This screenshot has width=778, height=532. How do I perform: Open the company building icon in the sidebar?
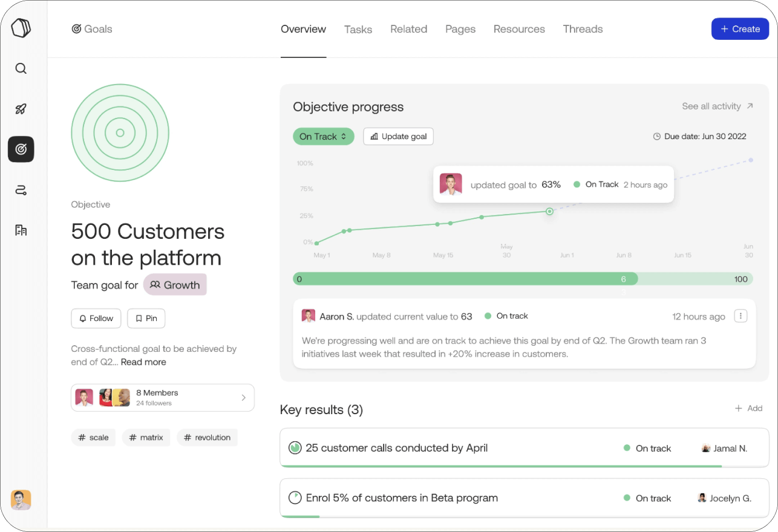pyautogui.click(x=21, y=230)
